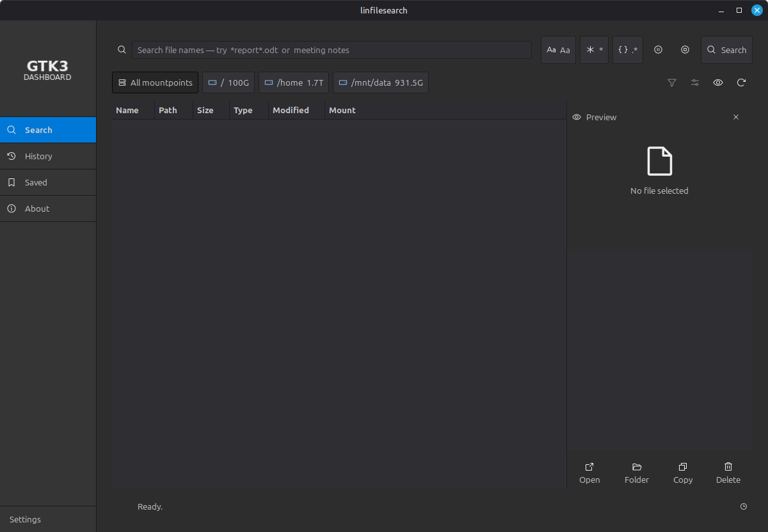Click the GTK3 Dashboard logo
This screenshot has width=768, height=532.
47,70
